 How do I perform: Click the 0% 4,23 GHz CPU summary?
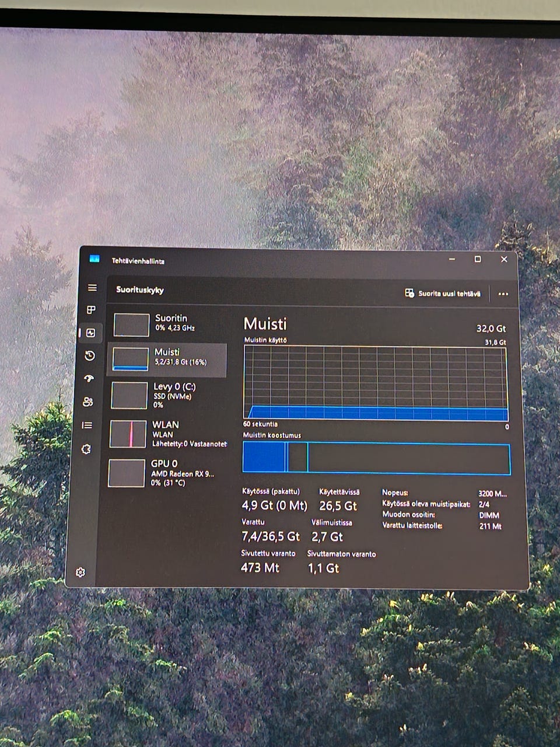click(x=175, y=328)
